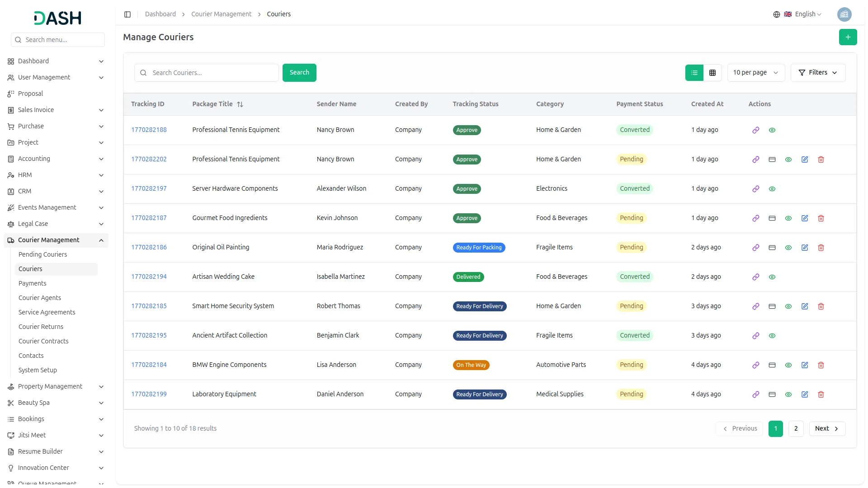Click the green add courier plus button
Screen dimensions: 868x488
(x=848, y=37)
